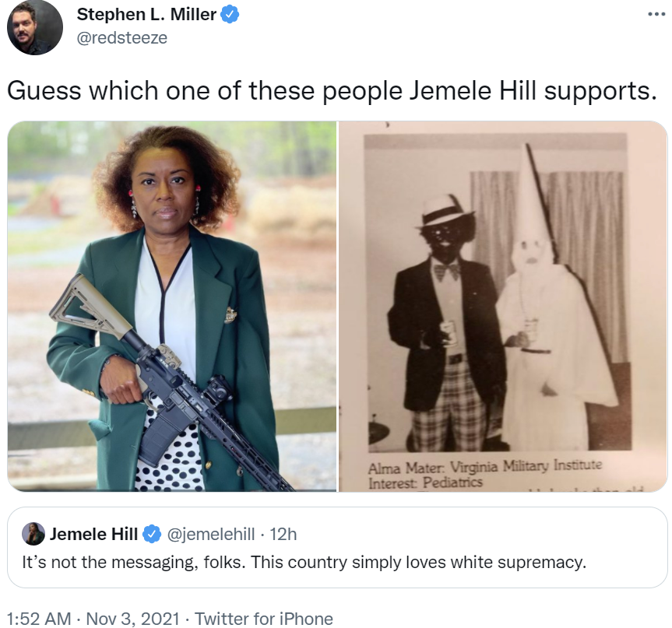Click the 1:52 AM timestamp link
Image resolution: width=672 pixels, height=628 pixels.
pos(39,619)
